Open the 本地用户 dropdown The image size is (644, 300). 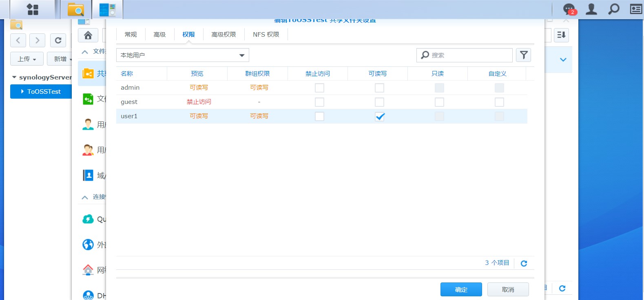183,55
